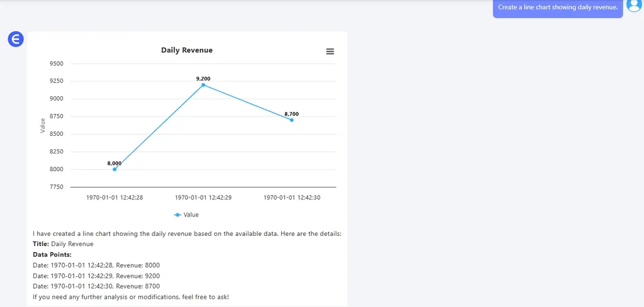The width and height of the screenshot is (644, 307).
Task: Click the 8,700 data point marker
Action: (x=292, y=120)
